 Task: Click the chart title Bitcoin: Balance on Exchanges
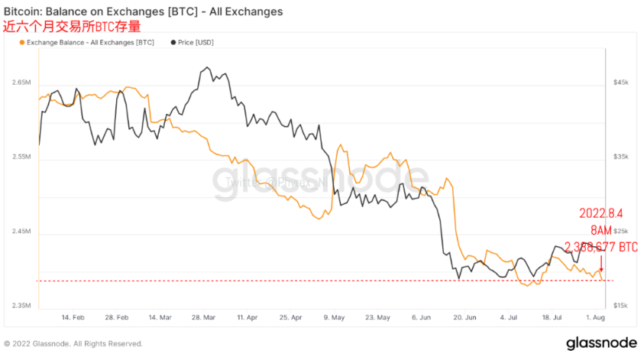click(x=143, y=11)
